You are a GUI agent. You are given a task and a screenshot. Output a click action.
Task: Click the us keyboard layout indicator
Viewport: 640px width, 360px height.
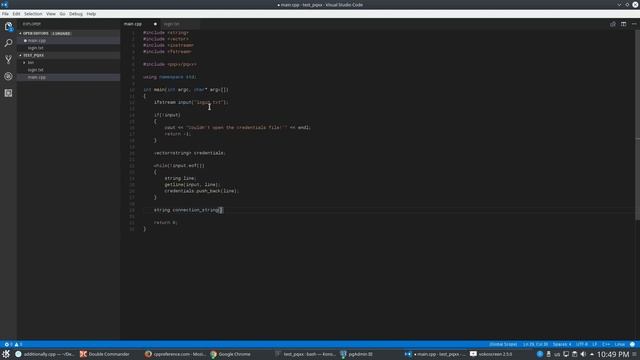[x=557, y=354]
